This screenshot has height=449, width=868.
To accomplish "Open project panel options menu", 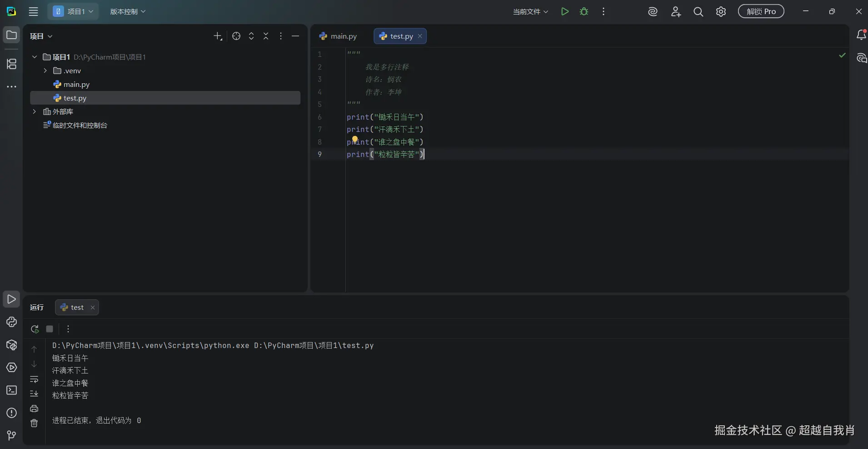I will 281,36.
